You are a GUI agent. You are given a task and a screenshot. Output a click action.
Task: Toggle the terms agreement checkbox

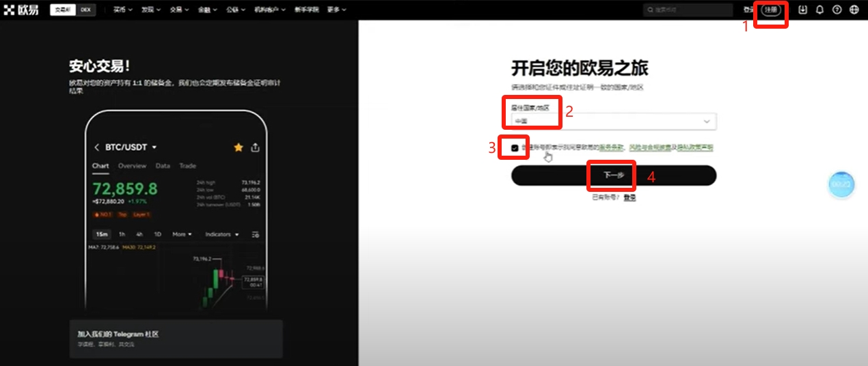click(515, 147)
